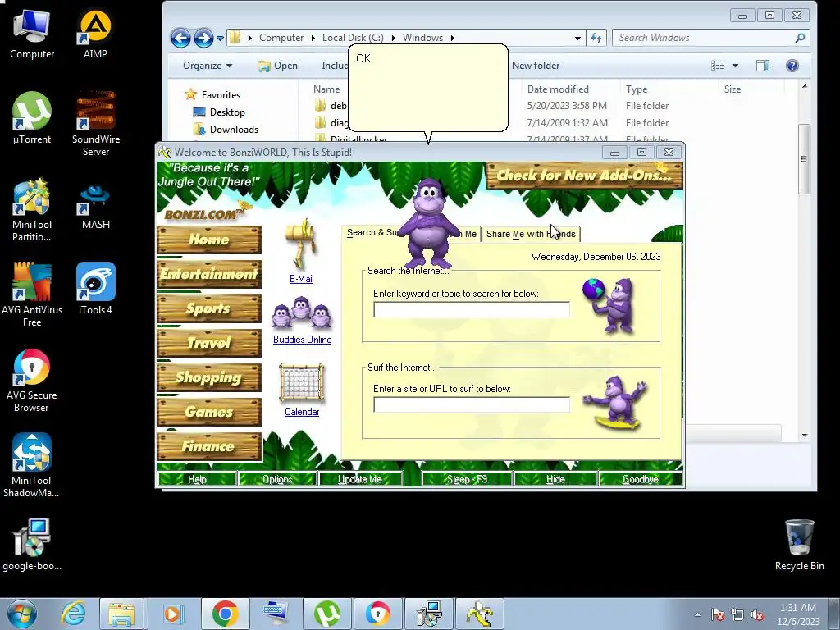The image size is (840, 630).
Task: Open the google-boo... installer icon on desktop
Action: point(32,544)
